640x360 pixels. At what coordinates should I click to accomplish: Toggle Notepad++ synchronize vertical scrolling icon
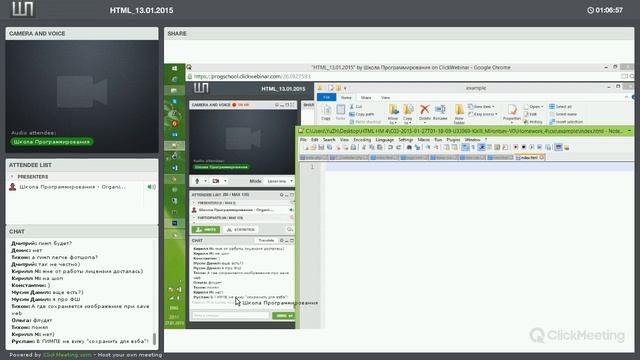point(447,147)
